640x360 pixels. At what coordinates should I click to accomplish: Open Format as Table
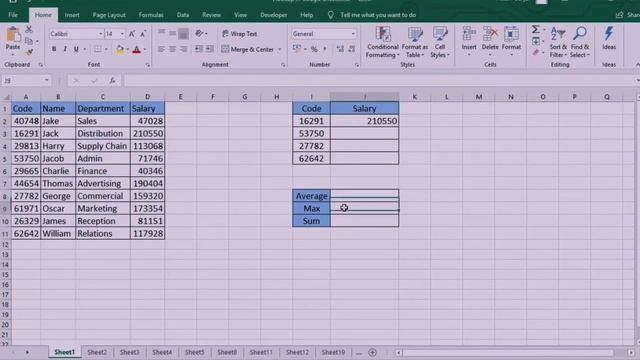415,42
